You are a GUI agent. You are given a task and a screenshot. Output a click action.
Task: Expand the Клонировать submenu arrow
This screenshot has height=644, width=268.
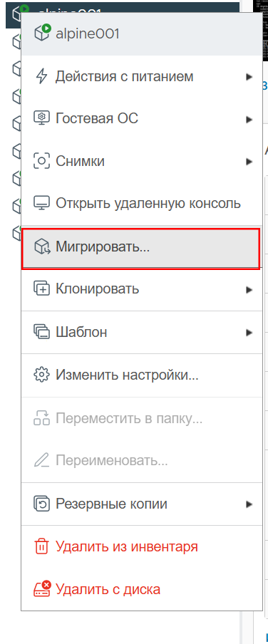pos(249,289)
